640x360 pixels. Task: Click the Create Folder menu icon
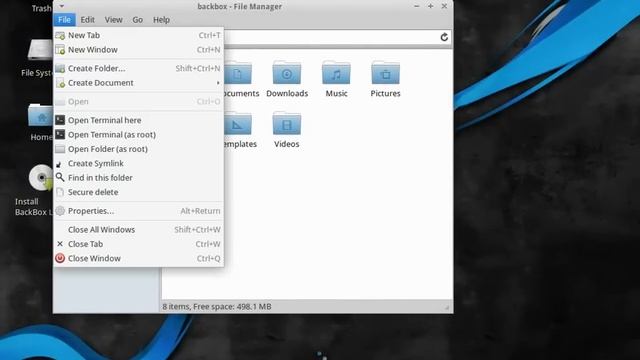[60, 69]
